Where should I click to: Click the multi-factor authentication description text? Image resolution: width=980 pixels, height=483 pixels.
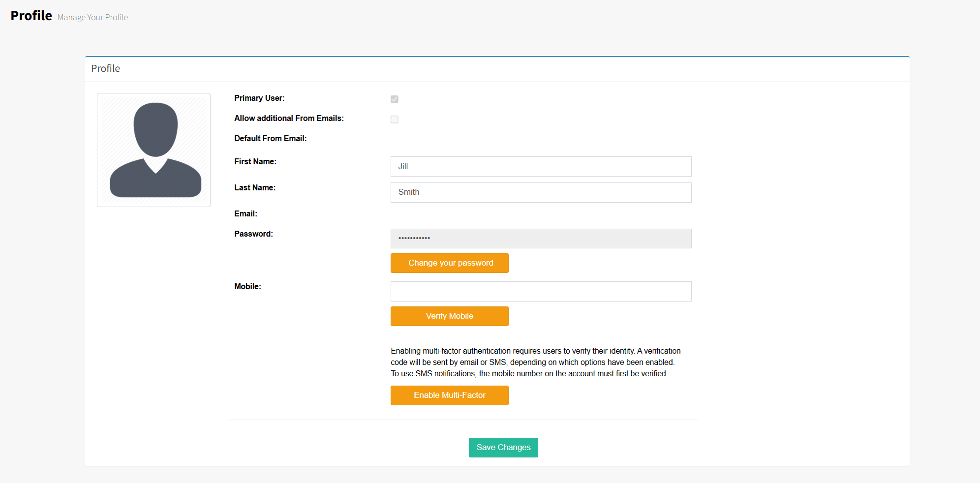(536, 362)
